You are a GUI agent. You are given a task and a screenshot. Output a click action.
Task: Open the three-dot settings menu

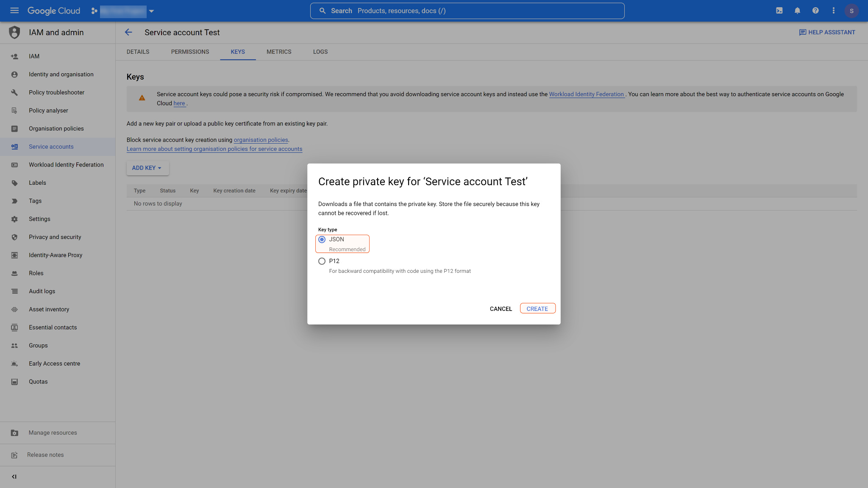(833, 11)
